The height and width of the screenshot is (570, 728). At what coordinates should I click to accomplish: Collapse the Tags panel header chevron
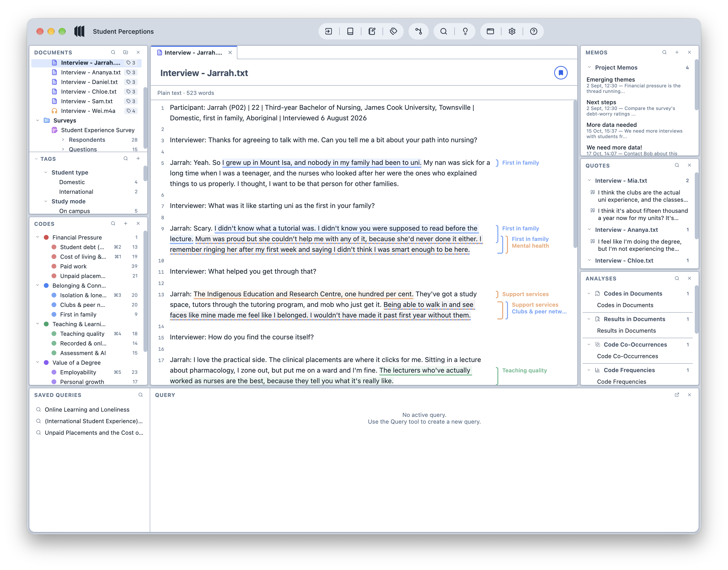point(36,159)
